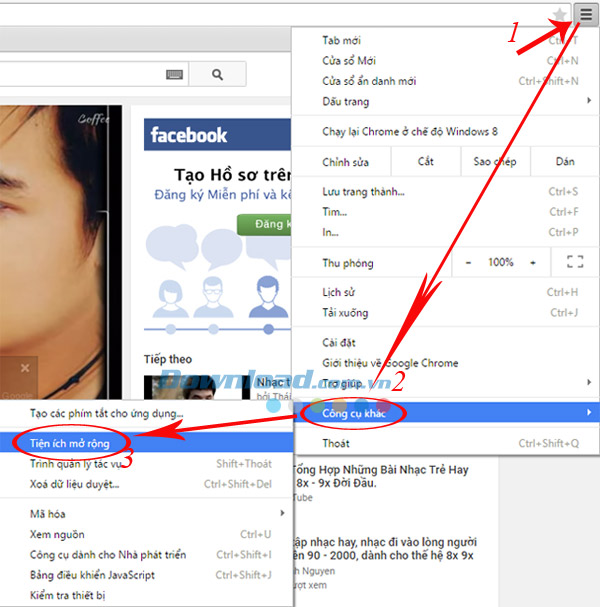Open the 'nhạc đi vào lòng người' video link
Image resolution: width=600 pixels, height=607 pixels.
(384, 549)
